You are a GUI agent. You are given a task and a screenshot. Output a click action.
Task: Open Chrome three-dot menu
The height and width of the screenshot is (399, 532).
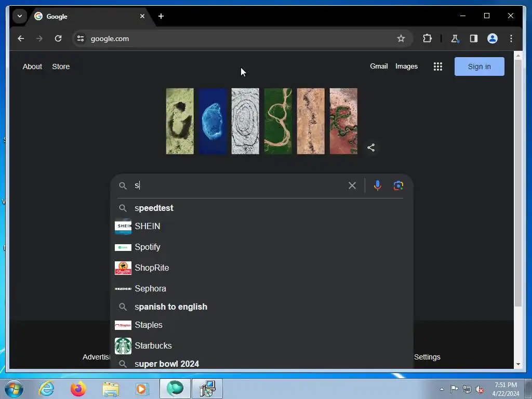pyautogui.click(x=511, y=38)
